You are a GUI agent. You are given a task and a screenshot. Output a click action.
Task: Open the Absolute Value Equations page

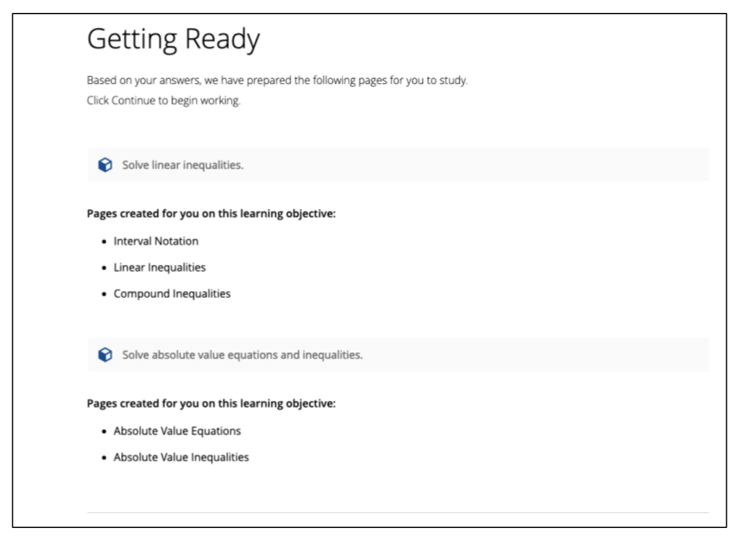tap(177, 431)
